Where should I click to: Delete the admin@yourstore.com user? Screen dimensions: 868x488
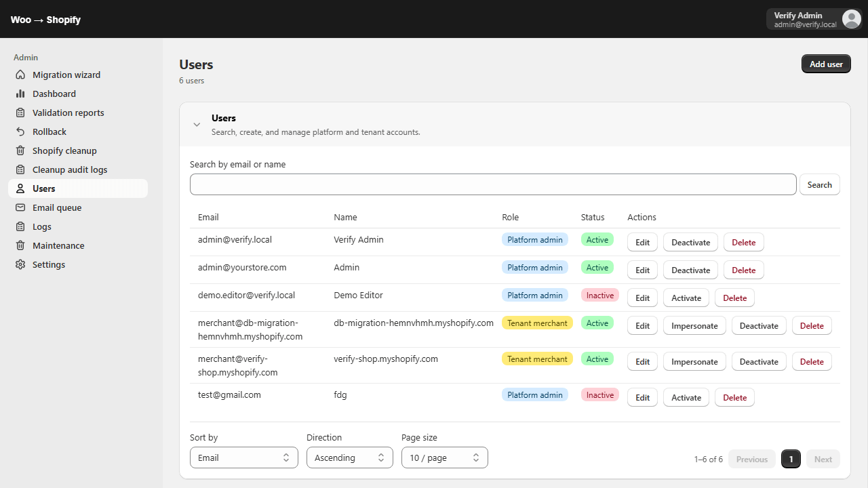744,270
